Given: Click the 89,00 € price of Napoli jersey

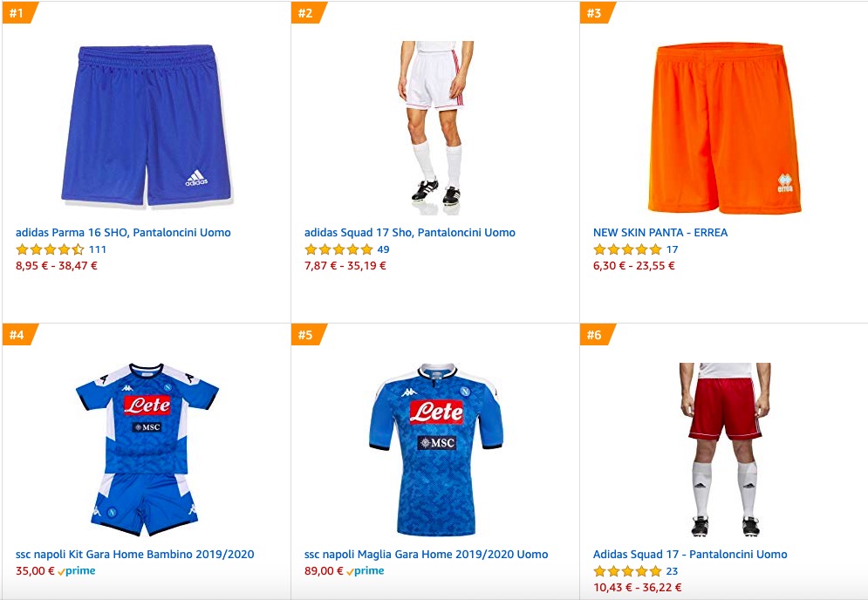Looking at the screenshot, I should pyautogui.click(x=324, y=571).
